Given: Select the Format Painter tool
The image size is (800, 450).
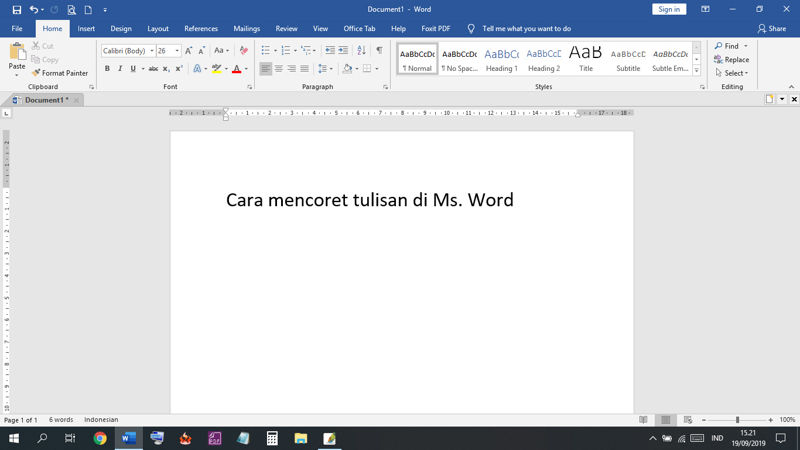Looking at the screenshot, I should click(x=60, y=73).
